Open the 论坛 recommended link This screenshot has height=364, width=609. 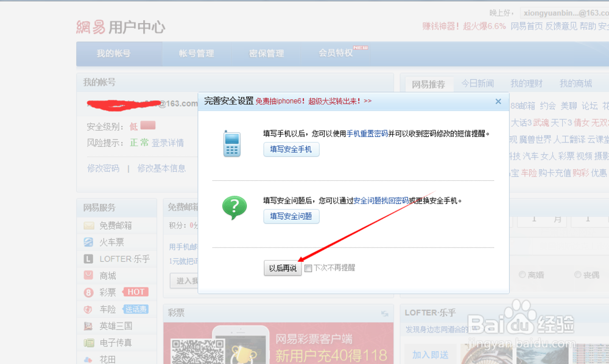590,106
